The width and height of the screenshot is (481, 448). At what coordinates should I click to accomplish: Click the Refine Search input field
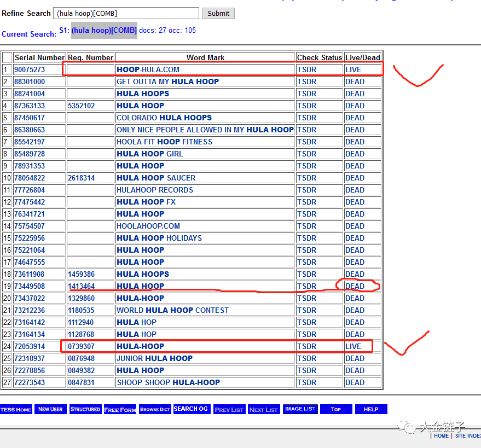[126, 13]
